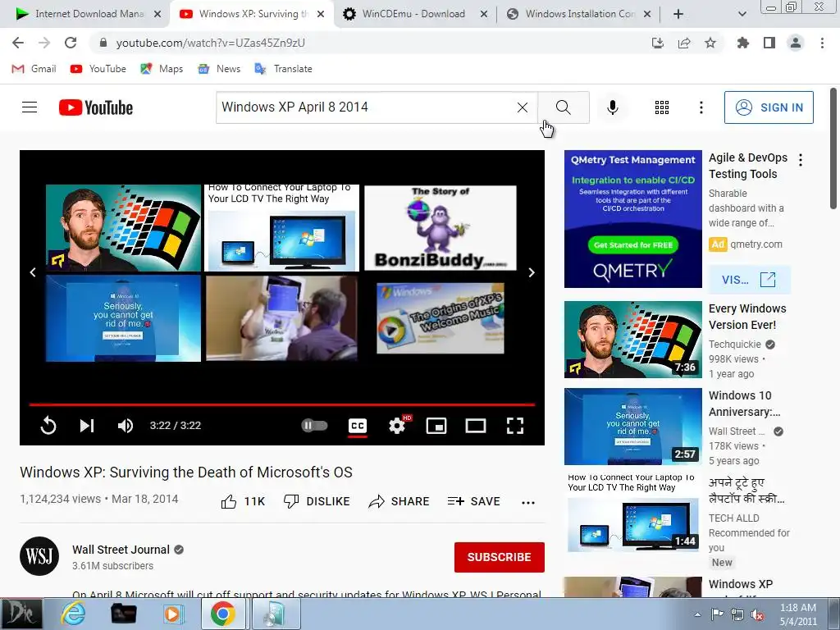Image resolution: width=840 pixels, height=630 pixels.
Task: Open more actions ellipsis below video
Action: pos(528,502)
